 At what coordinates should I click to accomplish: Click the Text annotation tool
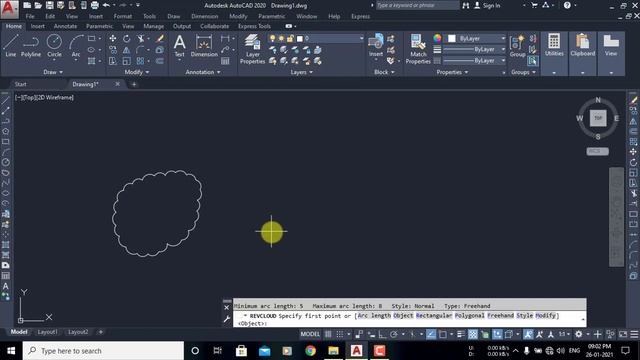(180, 45)
